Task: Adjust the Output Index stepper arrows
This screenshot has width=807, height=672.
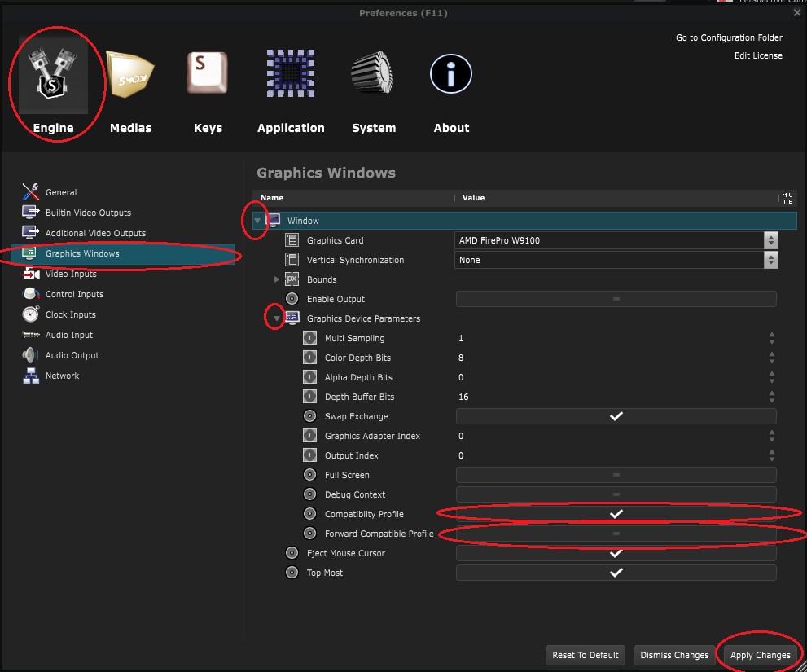Action: pos(771,455)
